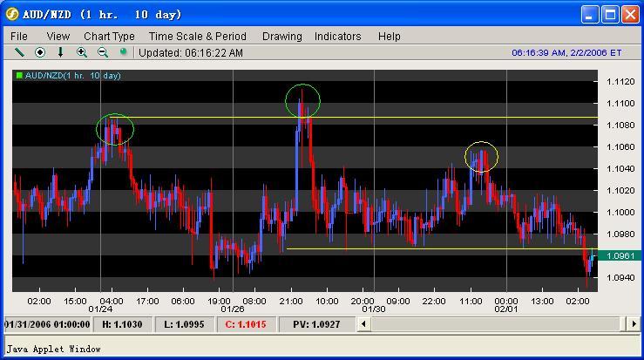Click the 17:00 time axis label

click(x=147, y=302)
